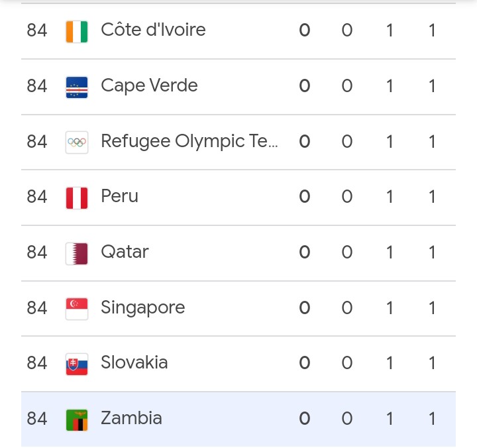477x448 pixels.
Task: Click Peru's total medal count
Action: tap(432, 197)
